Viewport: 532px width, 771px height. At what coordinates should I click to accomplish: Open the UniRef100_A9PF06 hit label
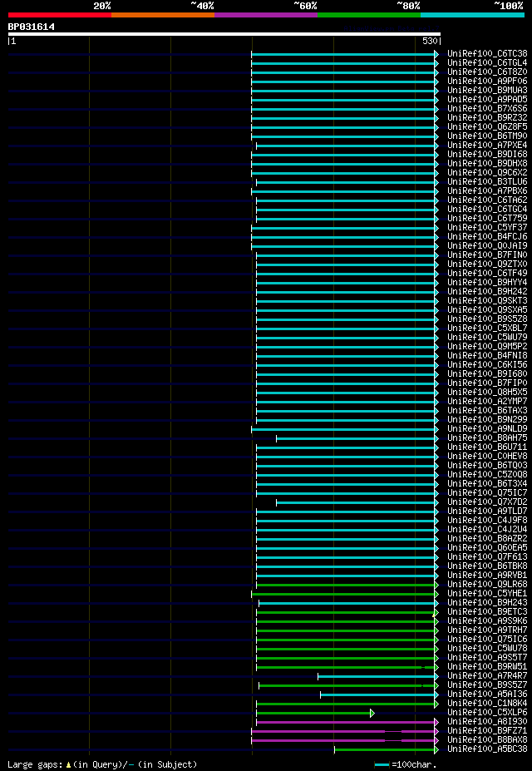[487, 82]
